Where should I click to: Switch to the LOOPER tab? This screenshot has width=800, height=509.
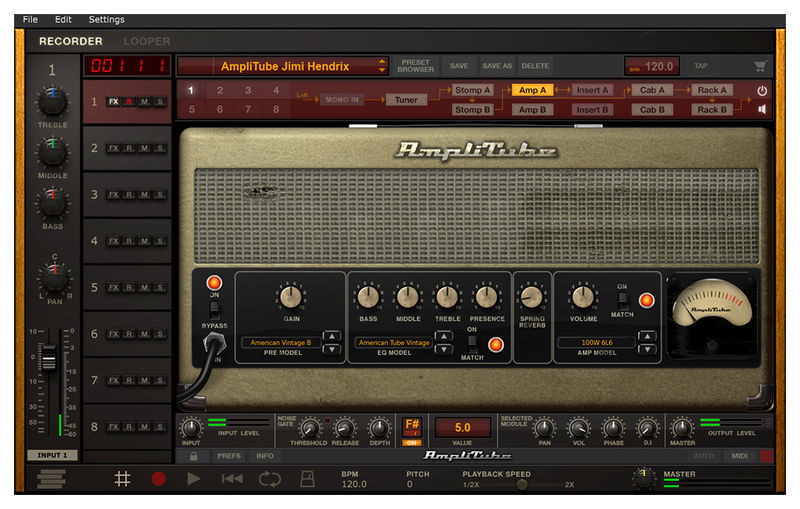(x=147, y=41)
